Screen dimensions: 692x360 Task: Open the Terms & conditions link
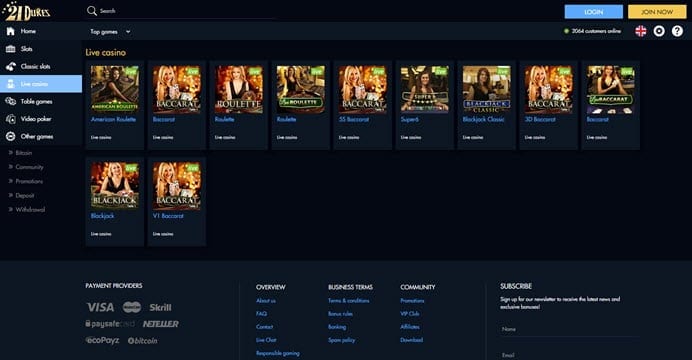pyautogui.click(x=349, y=300)
